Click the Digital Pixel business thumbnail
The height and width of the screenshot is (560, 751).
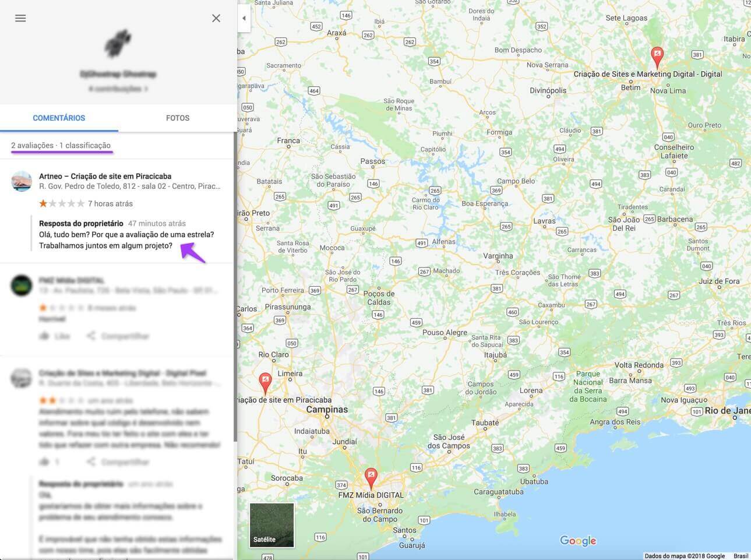(x=22, y=378)
